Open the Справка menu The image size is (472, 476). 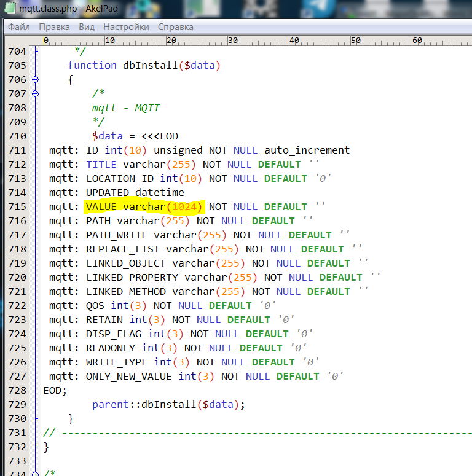[176, 27]
